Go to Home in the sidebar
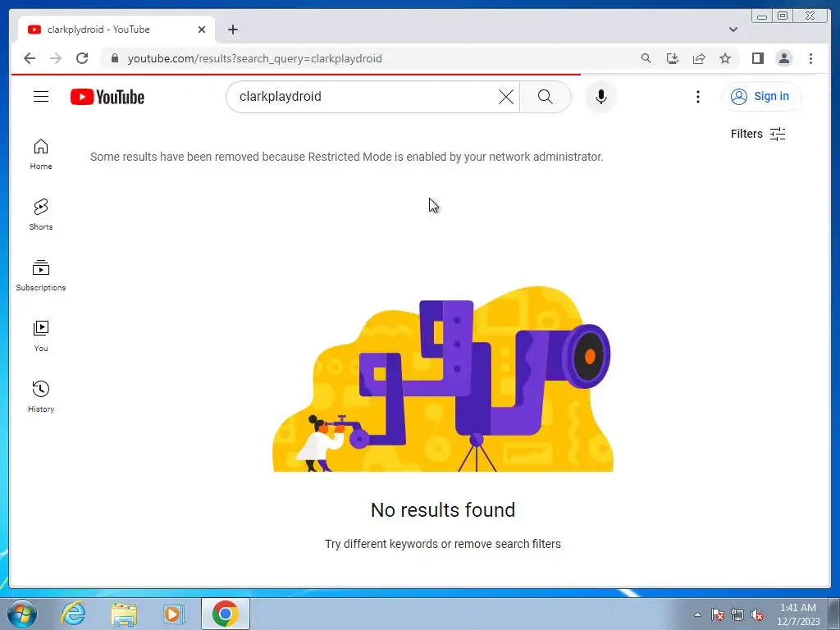This screenshot has width=840, height=630. 41,155
